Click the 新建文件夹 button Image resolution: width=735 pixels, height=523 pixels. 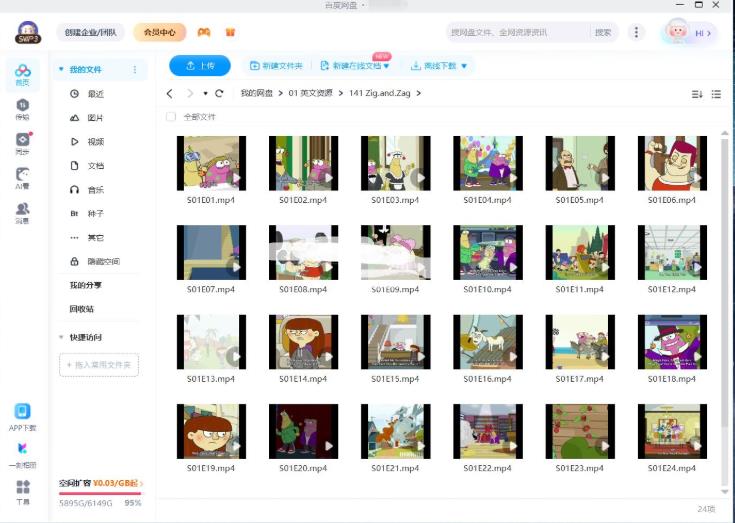click(x=276, y=66)
